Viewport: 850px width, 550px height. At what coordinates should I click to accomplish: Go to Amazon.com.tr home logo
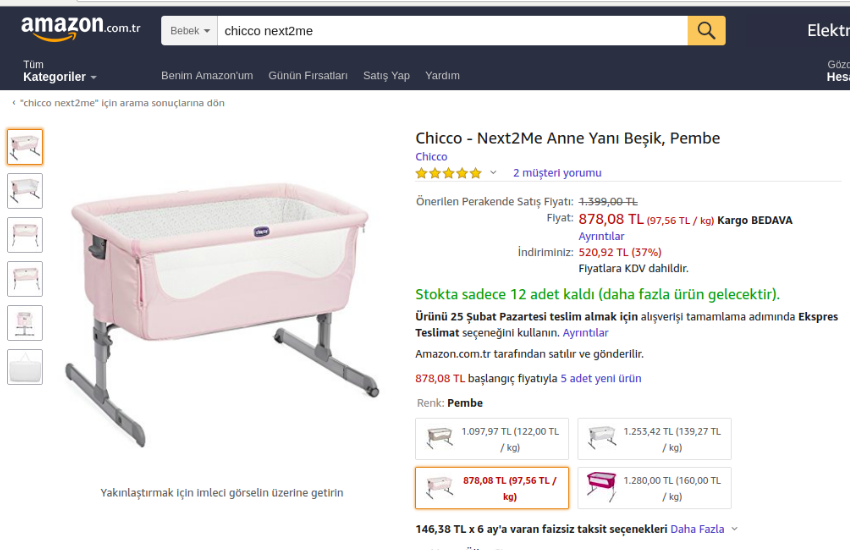81,29
